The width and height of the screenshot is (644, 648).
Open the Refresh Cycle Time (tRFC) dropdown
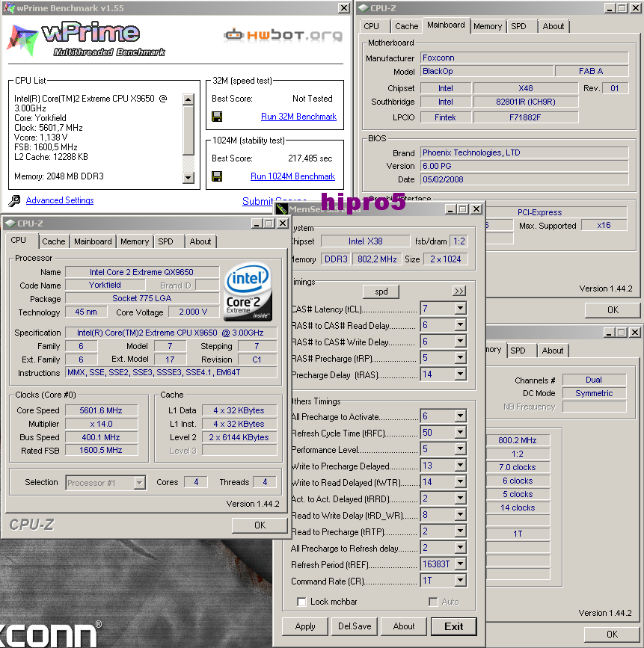click(460, 433)
